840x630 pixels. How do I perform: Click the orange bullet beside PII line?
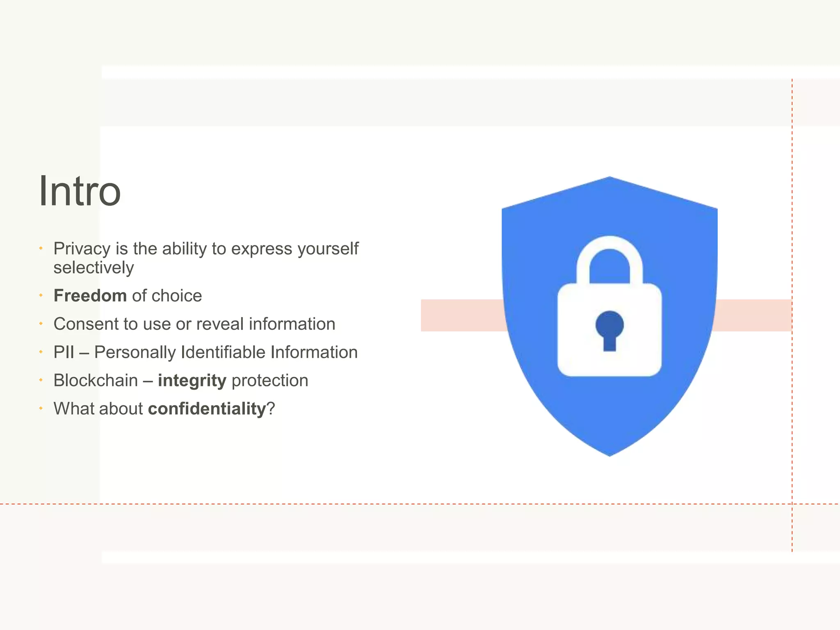[41, 352]
